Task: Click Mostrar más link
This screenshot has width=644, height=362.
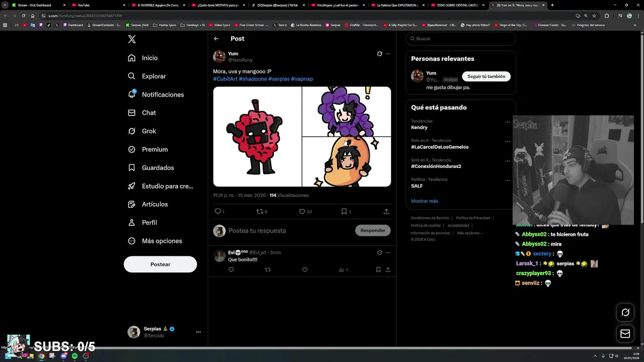Action: (x=425, y=201)
